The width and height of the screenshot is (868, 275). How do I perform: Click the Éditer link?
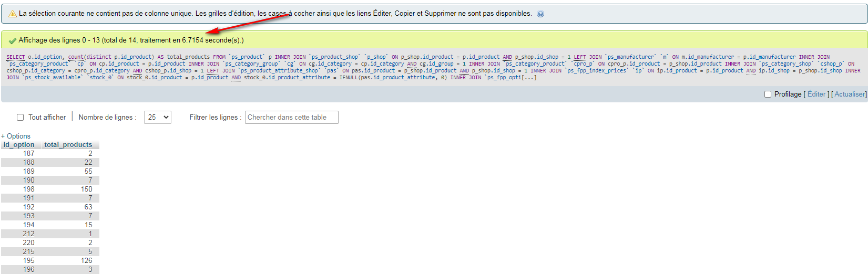[816, 94]
